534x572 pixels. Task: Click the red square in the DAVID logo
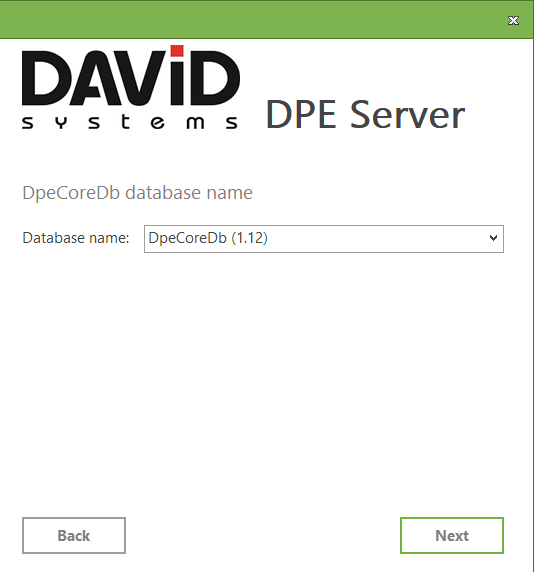click(x=177, y=51)
